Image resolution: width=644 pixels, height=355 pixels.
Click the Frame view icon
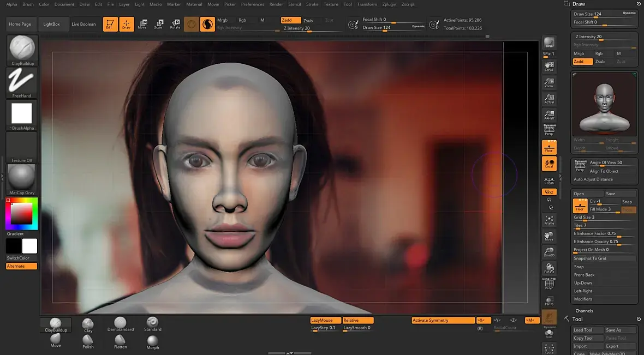[549, 220]
